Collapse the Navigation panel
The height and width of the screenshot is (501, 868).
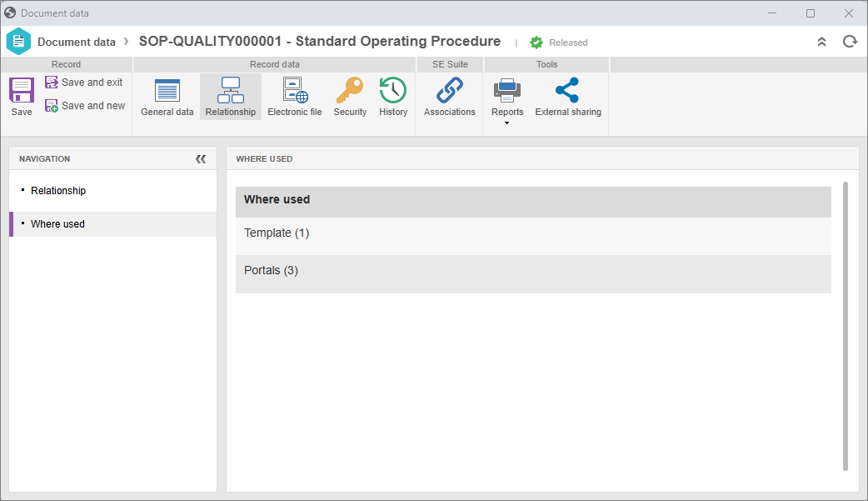[x=201, y=158]
